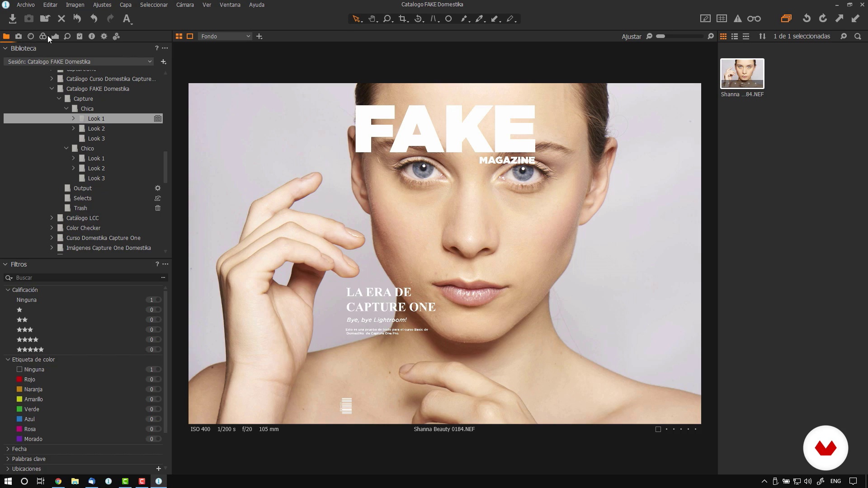Toggle proofing glasses icon
This screenshot has height=488, width=868.
754,19
